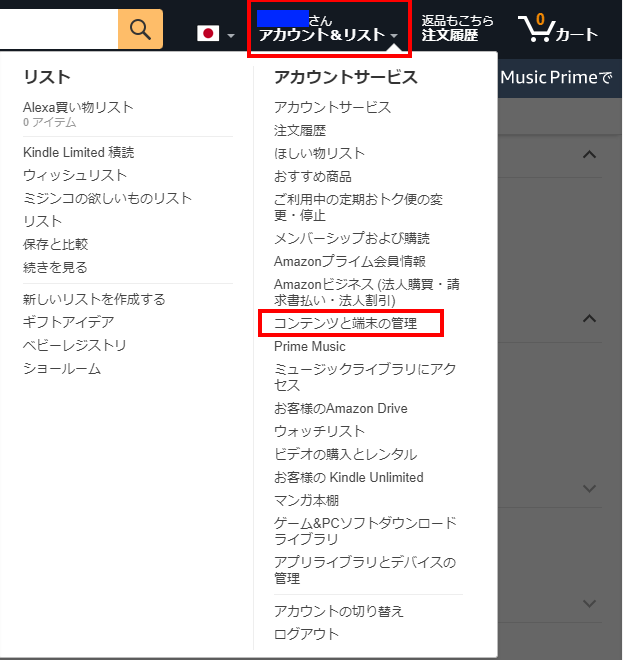Open 注文履歴 in the account menu
This screenshot has width=623, height=660.
[300, 130]
